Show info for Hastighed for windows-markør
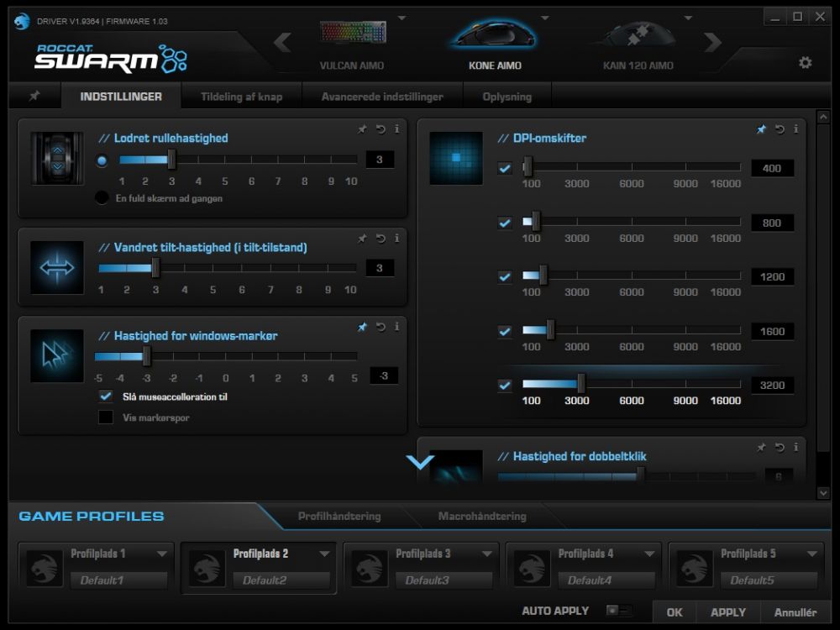Image resolution: width=840 pixels, height=630 pixels. pyautogui.click(x=396, y=327)
